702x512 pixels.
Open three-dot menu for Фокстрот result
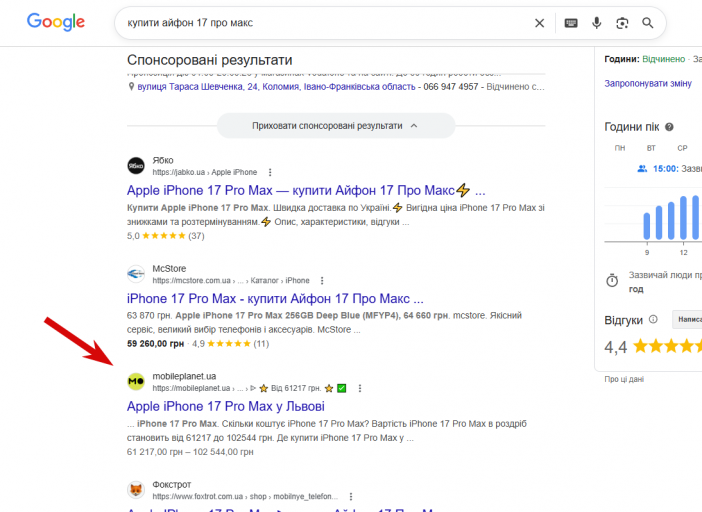(351, 497)
